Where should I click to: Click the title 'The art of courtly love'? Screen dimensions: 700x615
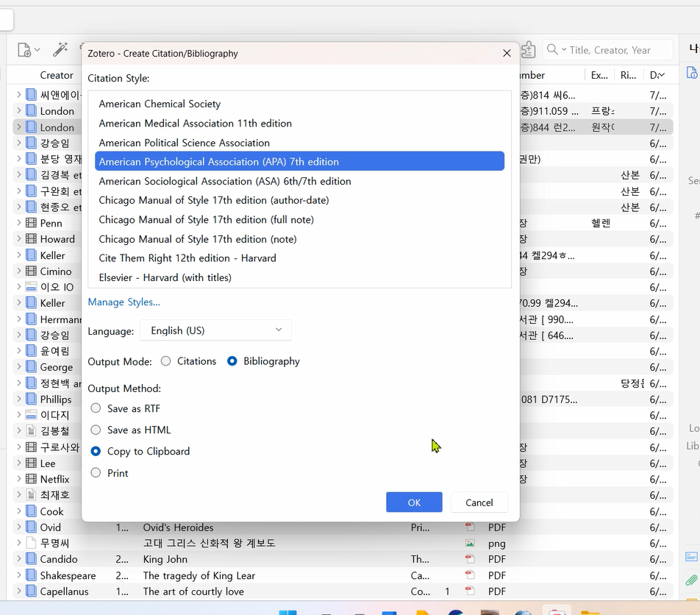pyautogui.click(x=193, y=591)
